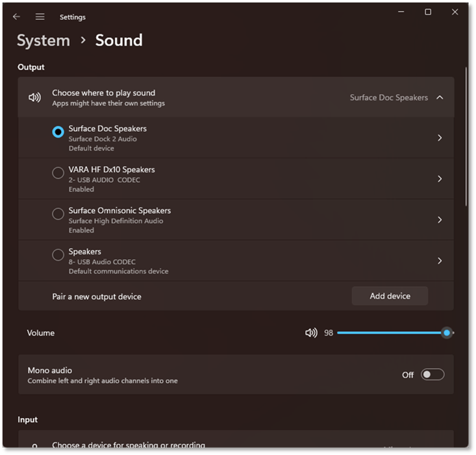Image resolution: width=476 pixels, height=455 pixels.
Task: Click the back arrow in Settings
Action: click(17, 17)
